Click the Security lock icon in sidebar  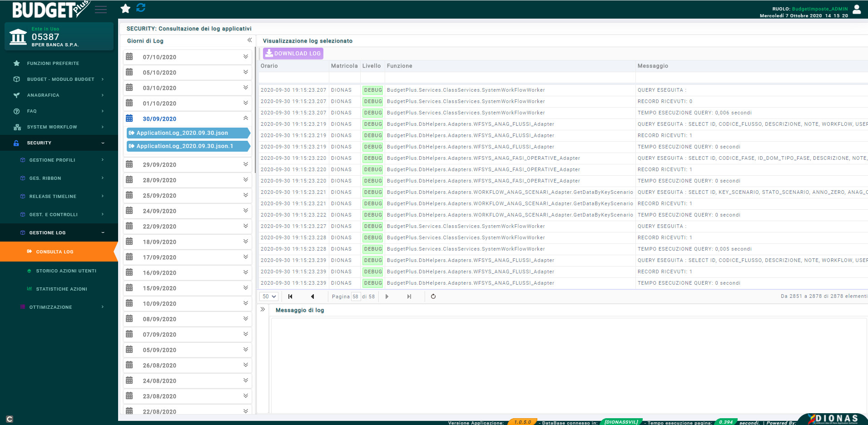click(16, 143)
